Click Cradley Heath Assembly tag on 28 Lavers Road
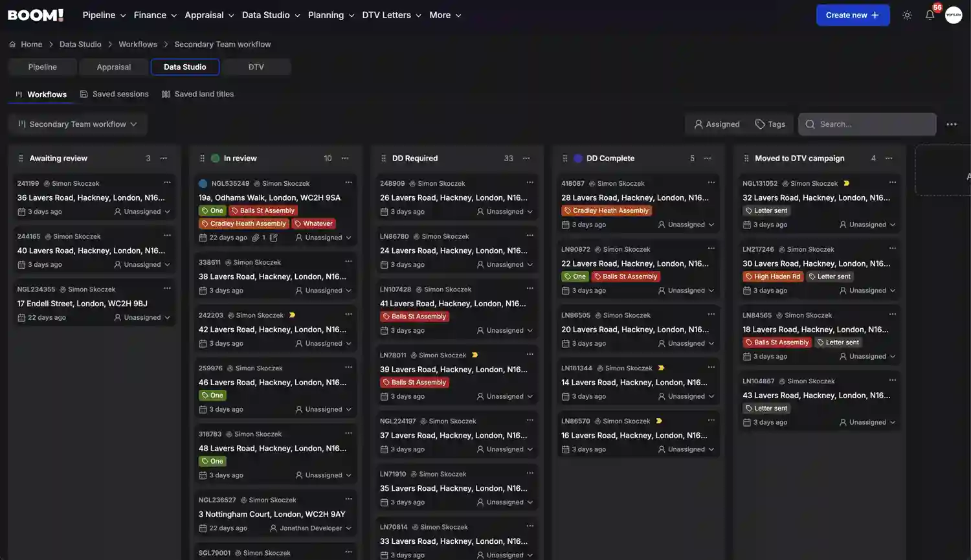This screenshot has height=560, width=971. click(x=607, y=210)
